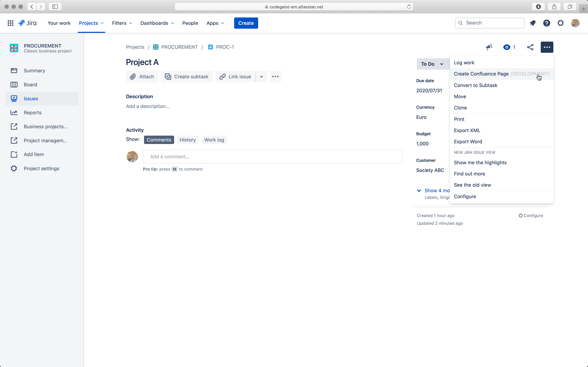Toggle the watch issue eye icon

[507, 47]
